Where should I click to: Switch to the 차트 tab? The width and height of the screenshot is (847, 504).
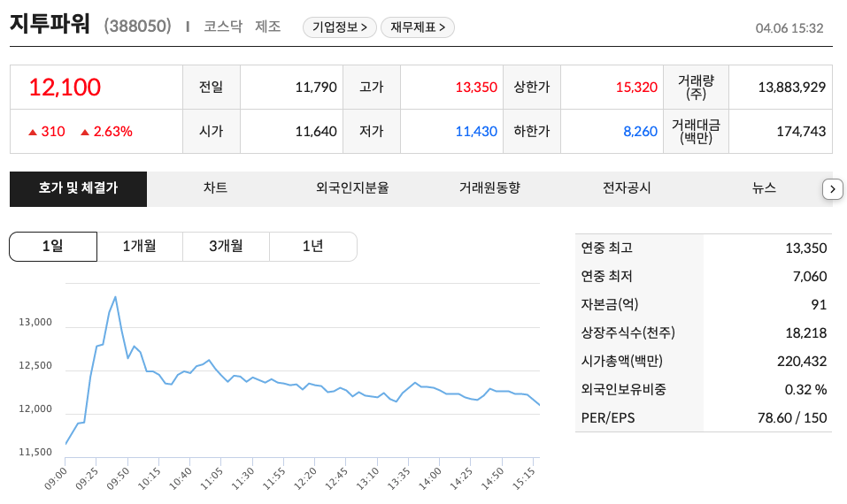216,188
